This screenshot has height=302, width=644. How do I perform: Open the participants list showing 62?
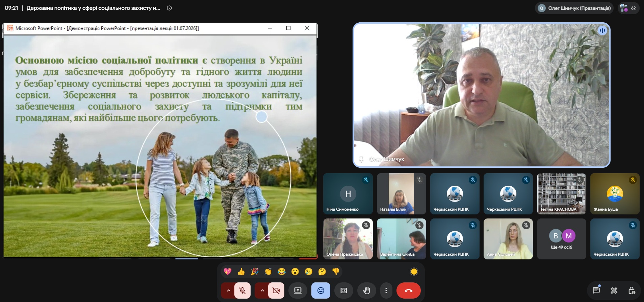tap(628, 8)
